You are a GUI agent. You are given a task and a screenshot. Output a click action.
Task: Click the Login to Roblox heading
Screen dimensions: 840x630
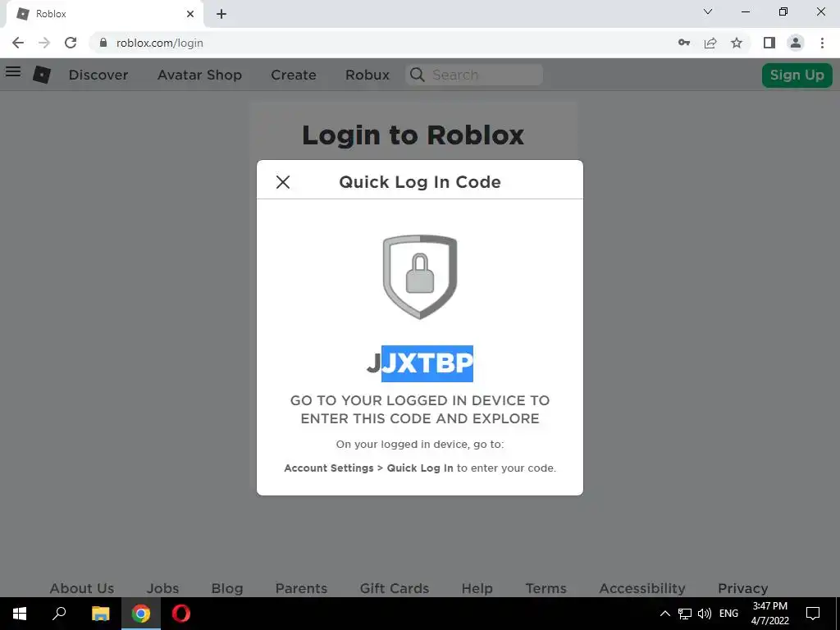pos(413,135)
